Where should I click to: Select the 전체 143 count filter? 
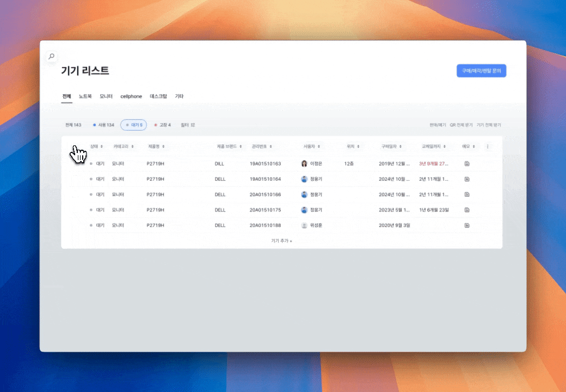[x=73, y=125]
